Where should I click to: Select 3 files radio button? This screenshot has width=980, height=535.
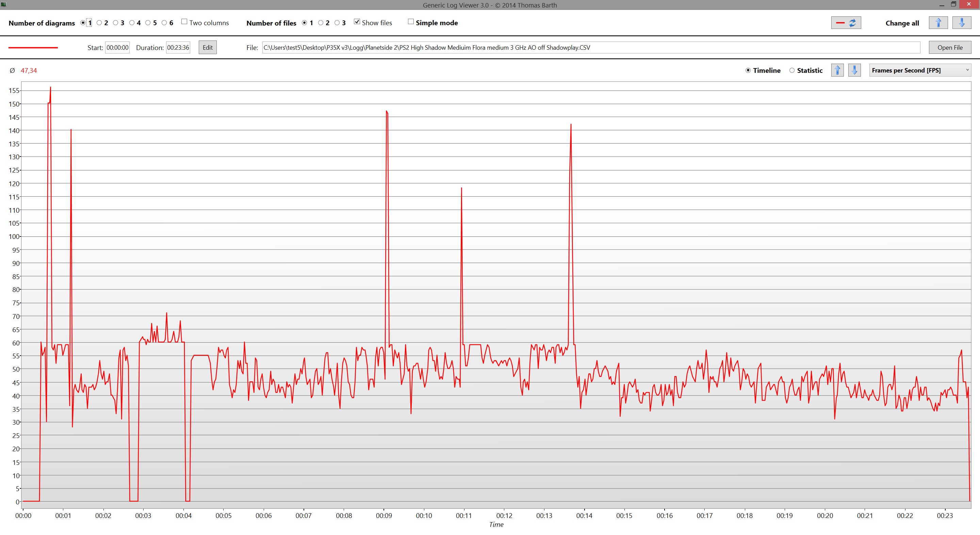pyautogui.click(x=337, y=23)
